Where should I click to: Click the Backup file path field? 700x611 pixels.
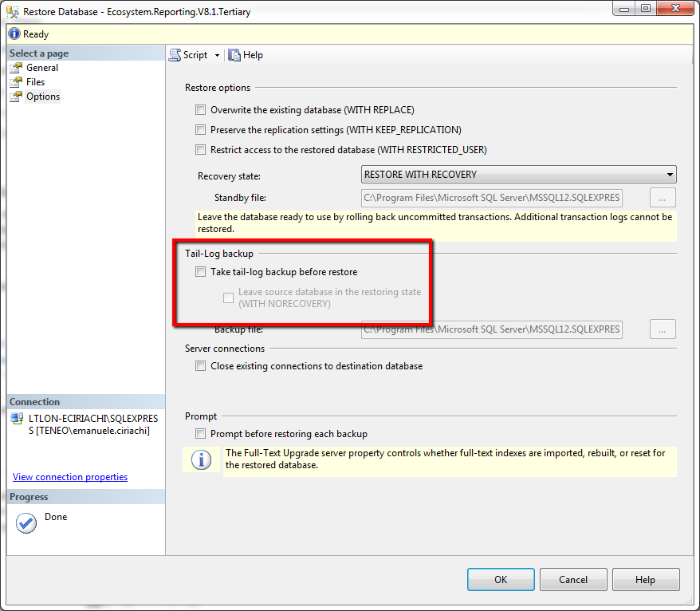[492, 329]
